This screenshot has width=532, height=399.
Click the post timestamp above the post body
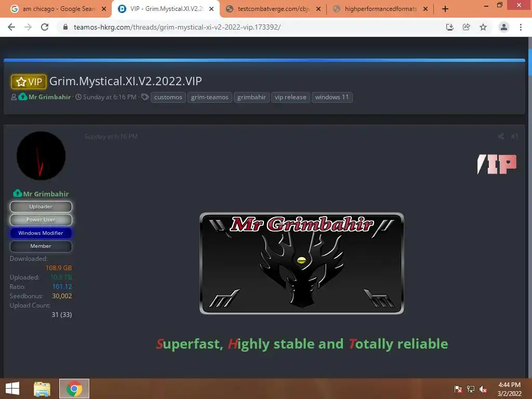click(x=111, y=137)
